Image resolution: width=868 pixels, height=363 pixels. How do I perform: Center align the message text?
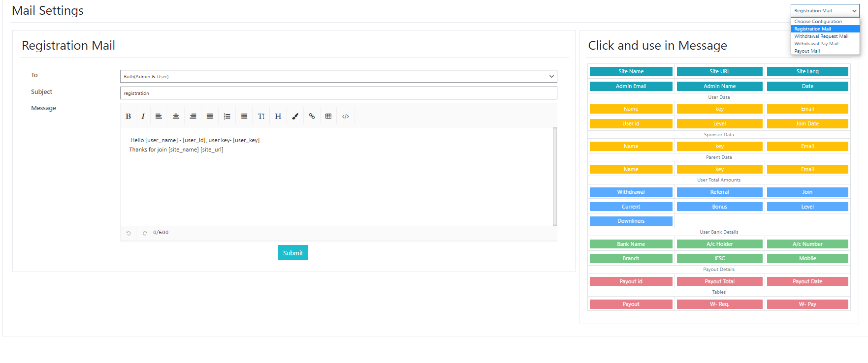click(x=176, y=117)
